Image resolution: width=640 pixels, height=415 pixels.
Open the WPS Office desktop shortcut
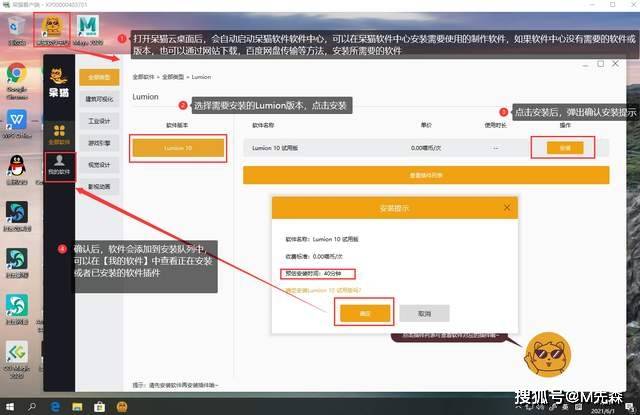point(16,124)
